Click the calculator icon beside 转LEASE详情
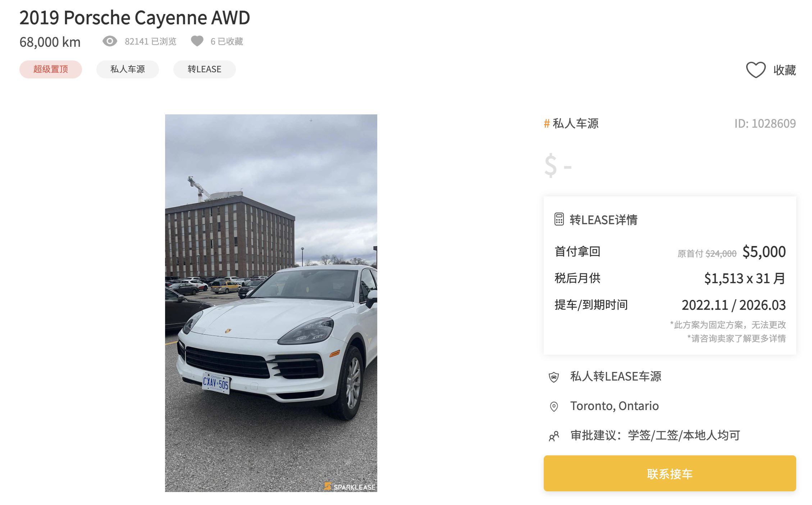812x505 pixels. [559, 219]
